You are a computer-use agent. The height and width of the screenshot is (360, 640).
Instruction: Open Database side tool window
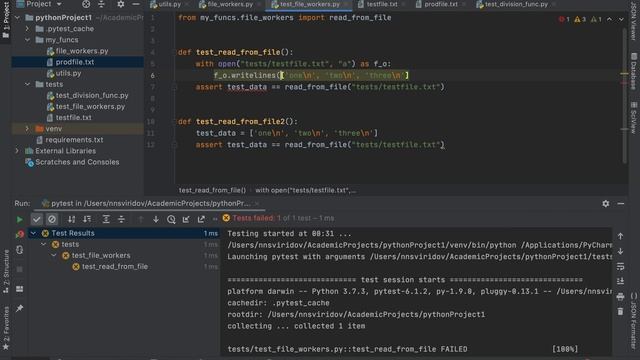pos(633,71)
